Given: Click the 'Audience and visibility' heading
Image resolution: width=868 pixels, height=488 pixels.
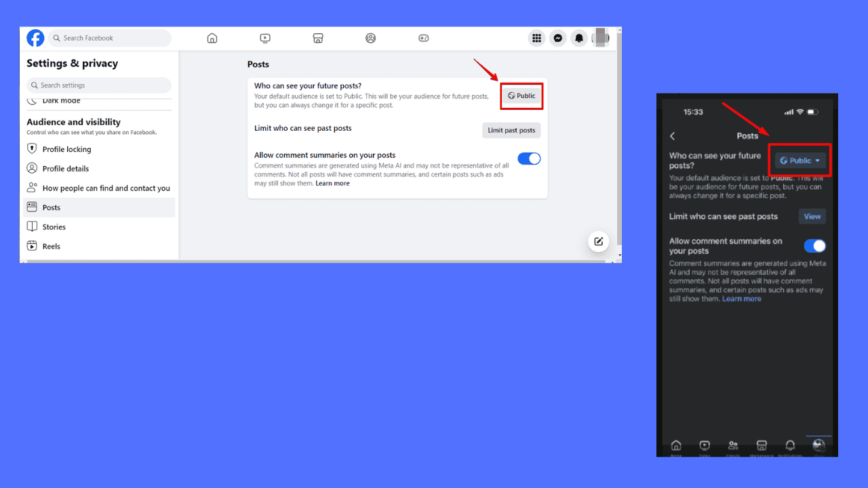Looking at the screenshot, I should pos(73,122).
